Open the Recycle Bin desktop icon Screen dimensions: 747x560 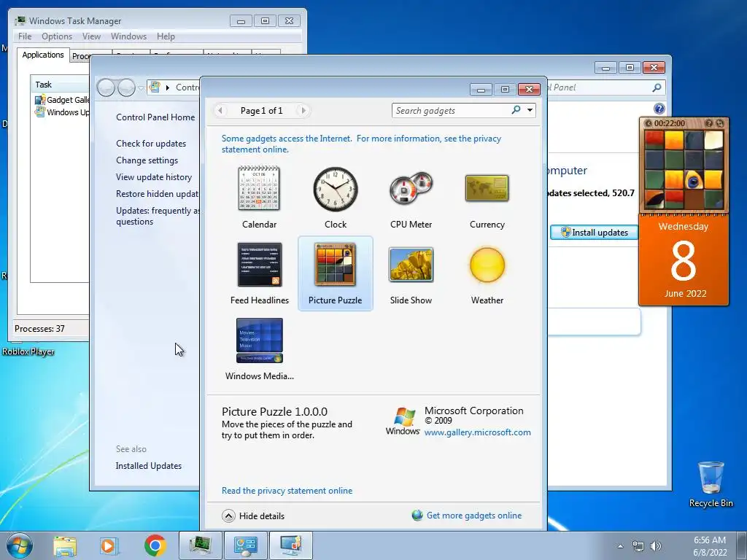pyautogui.click(x=711, y=483)
